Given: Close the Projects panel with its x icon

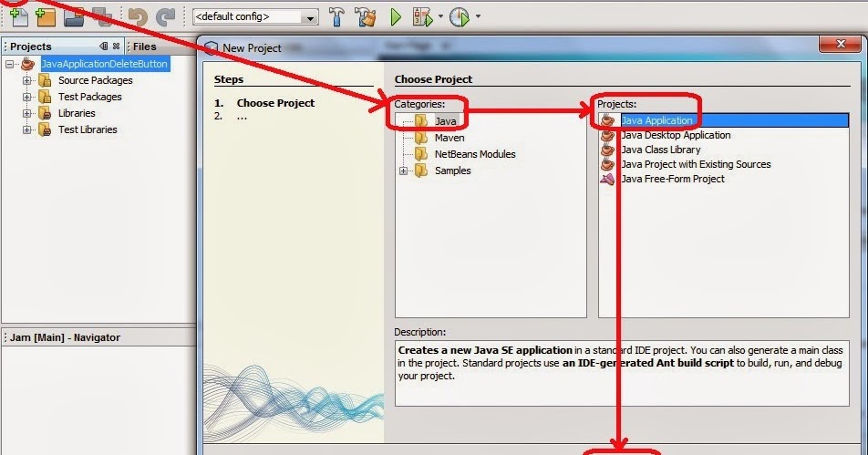Looking at the screenshot, I should click(x=117, y=46).
